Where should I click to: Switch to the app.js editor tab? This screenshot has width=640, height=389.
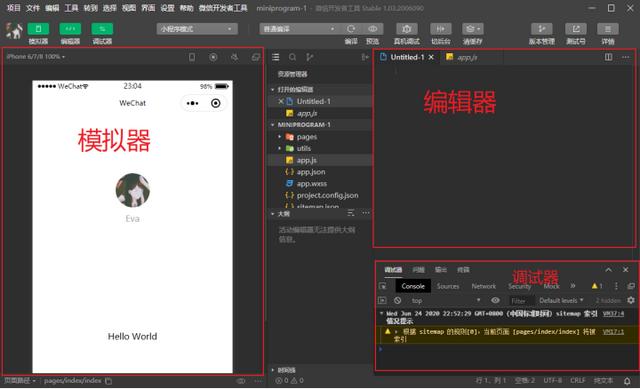462,57
